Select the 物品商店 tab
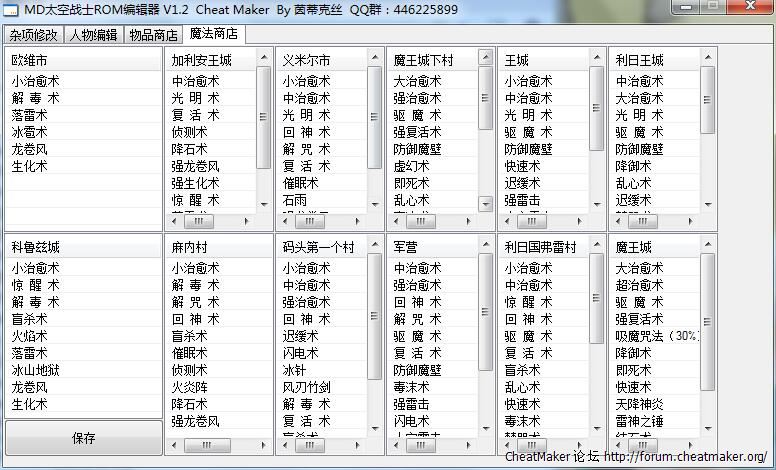Image resolution: width=776 pixels, height=470 pixels. pos(154,34)
